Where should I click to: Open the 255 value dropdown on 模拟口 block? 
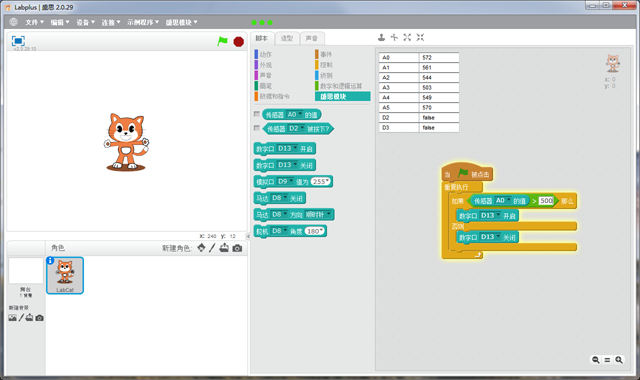tap(321, 181)
